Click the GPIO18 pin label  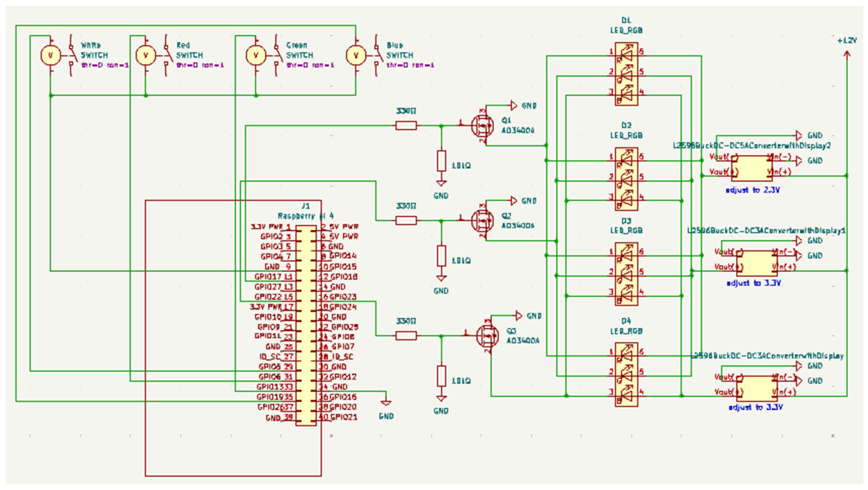click(x=344, y=277)
